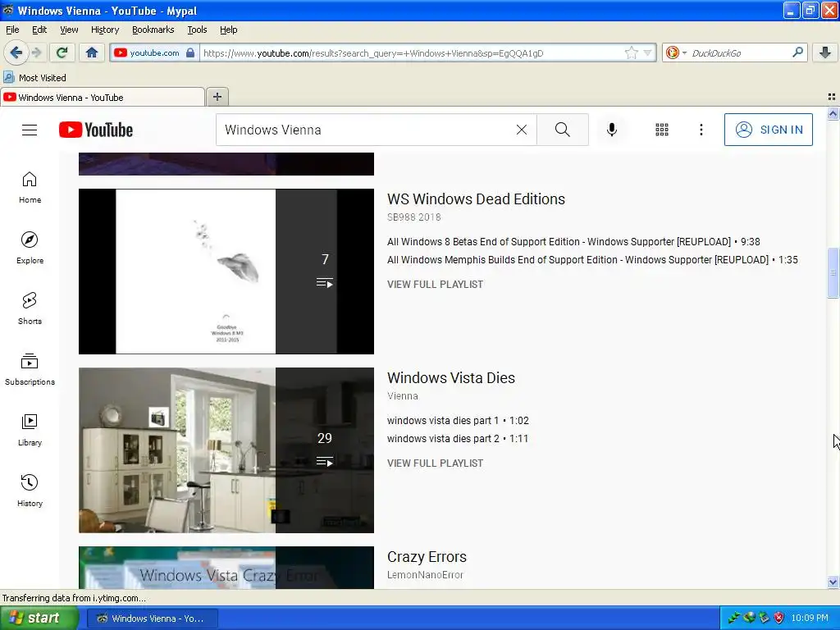This screenshot has height=630, width=840.
Task: Click the system clock showing 10:09 PM
Action: point(810,618)
